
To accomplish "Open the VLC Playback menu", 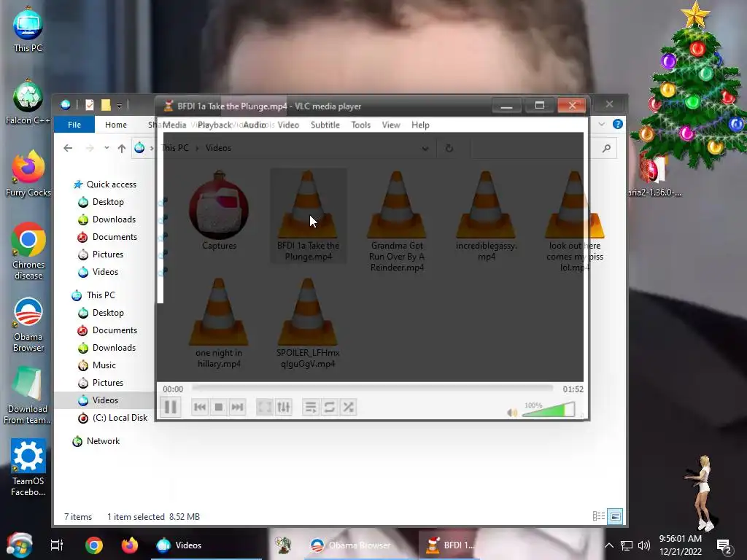I will point(214,125).
